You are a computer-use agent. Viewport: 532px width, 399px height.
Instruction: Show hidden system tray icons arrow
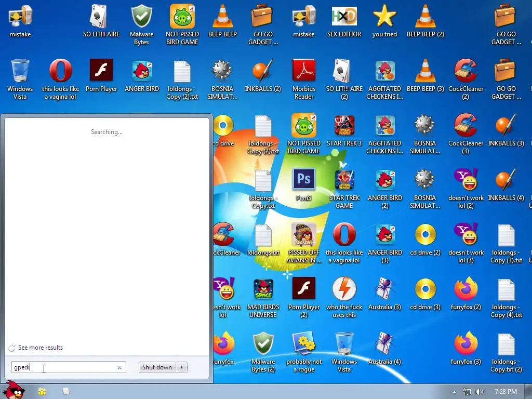454,392
